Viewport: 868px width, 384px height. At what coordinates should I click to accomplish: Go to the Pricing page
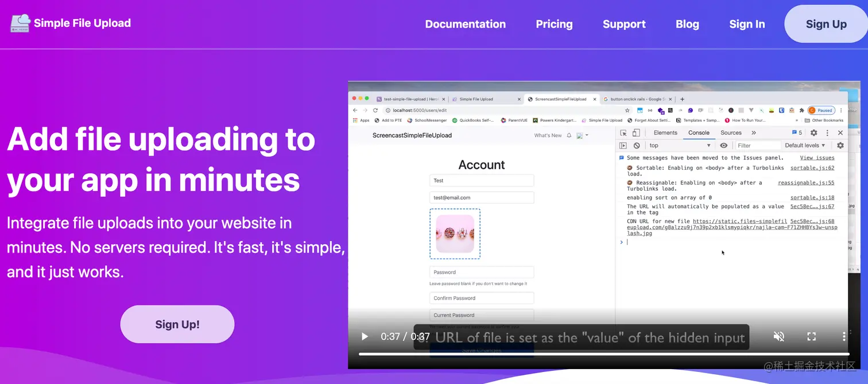click(x=554, y=24)
